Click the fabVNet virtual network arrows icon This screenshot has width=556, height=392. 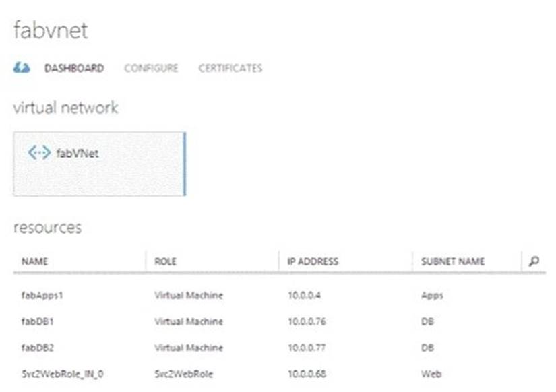coord(39,153)
